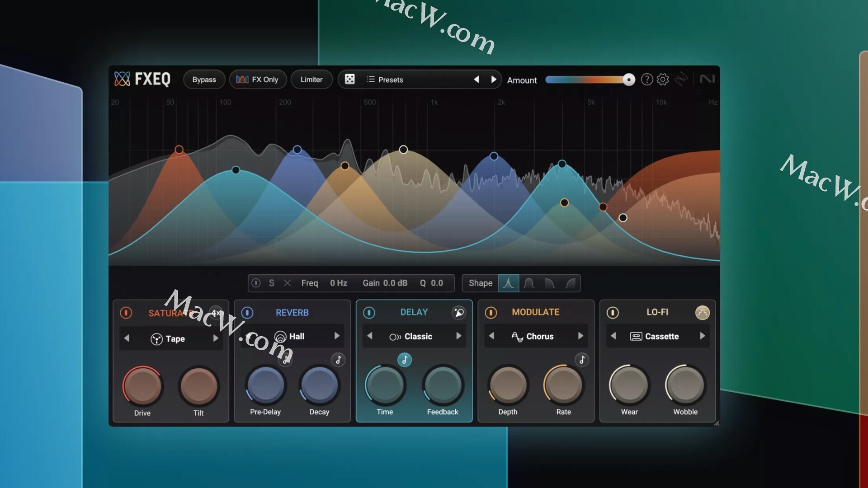Go to previous preset arrow
This screenshot has width=868, height=488.
tap(476, 80)
